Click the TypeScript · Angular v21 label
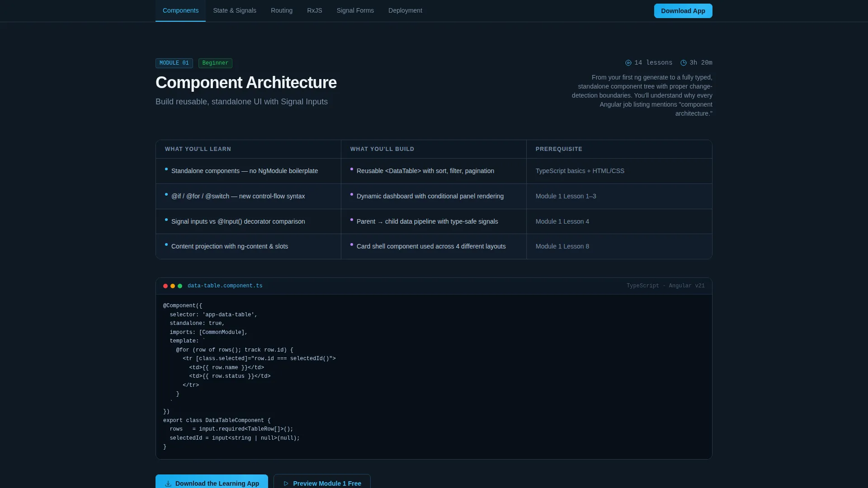The image size is (868, 488). 665,286
